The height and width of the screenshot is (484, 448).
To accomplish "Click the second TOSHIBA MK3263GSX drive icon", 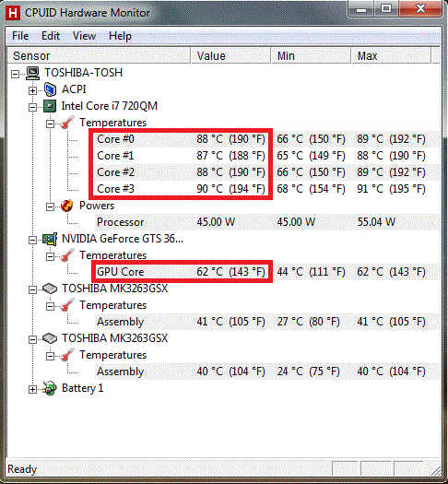I will [x=50, y=338].
